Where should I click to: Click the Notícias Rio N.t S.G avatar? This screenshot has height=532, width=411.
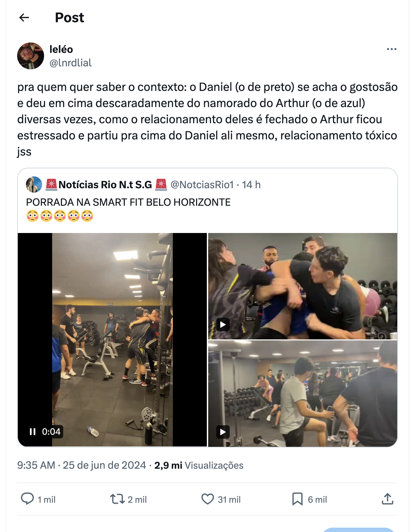(x=34, y=185)
